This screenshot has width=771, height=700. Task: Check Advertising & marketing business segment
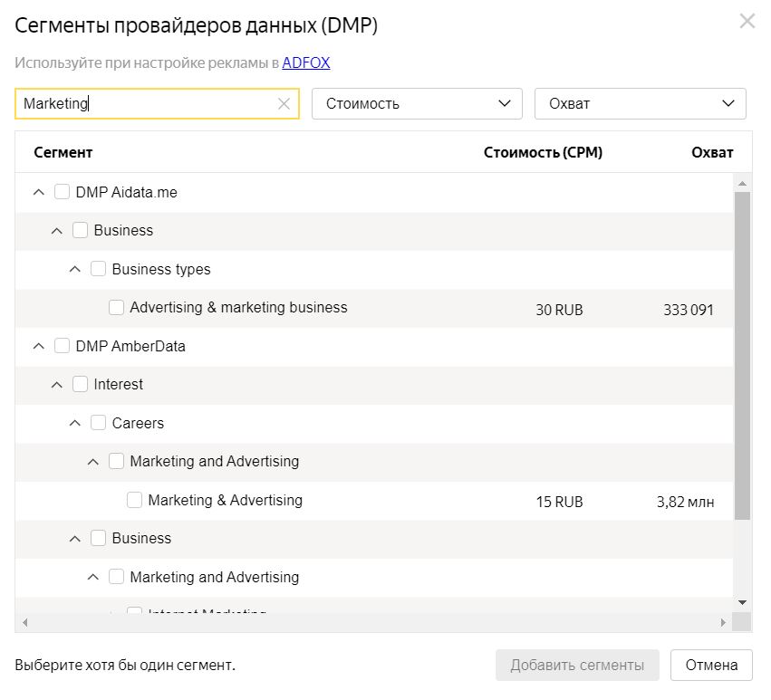[117, 307]
